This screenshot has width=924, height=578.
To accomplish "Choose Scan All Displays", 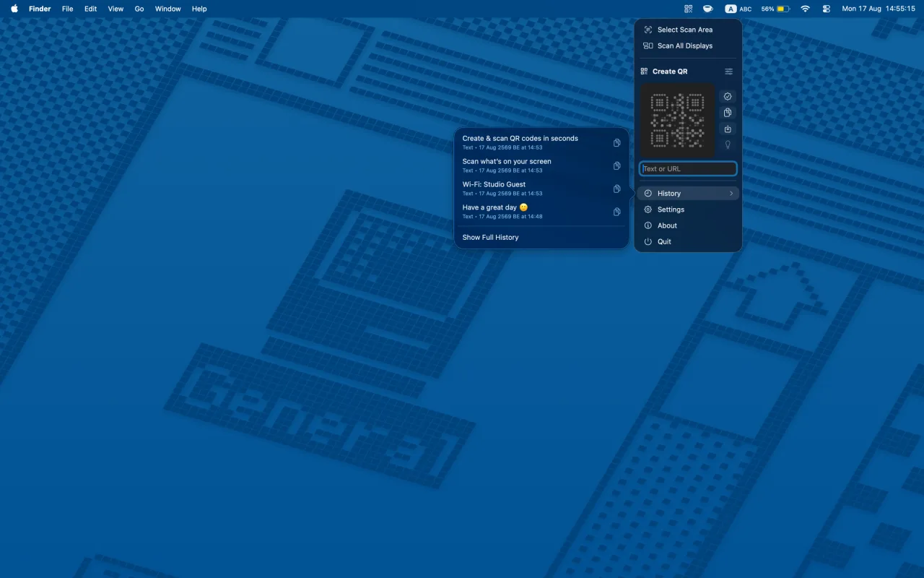I will click(x=688, y=46).
